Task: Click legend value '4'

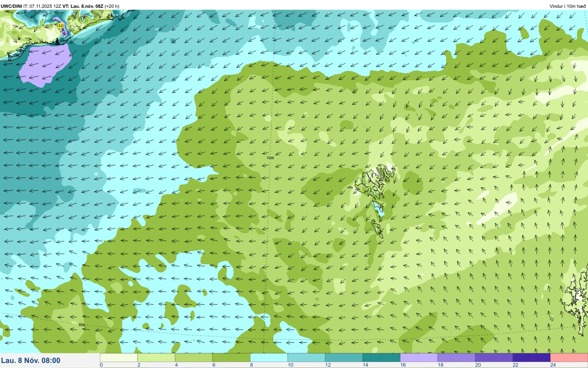Action: pyautogui.click(x=176, y=365)
